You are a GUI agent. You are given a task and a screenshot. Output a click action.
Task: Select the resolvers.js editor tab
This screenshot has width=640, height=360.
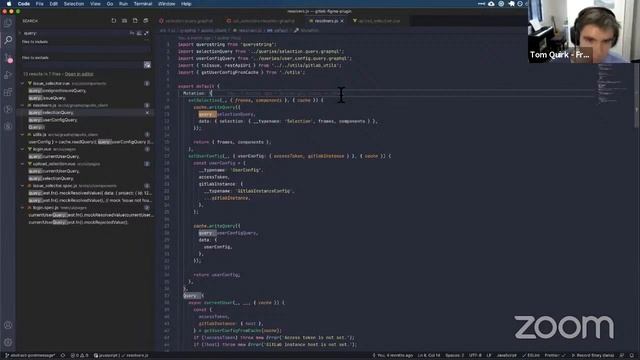click(326, 21)
